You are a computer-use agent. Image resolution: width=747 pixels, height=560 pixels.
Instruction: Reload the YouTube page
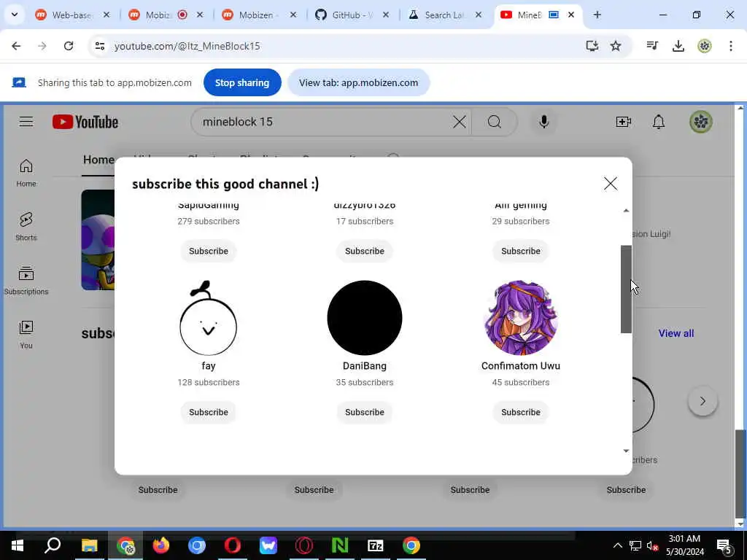(69, 46)
